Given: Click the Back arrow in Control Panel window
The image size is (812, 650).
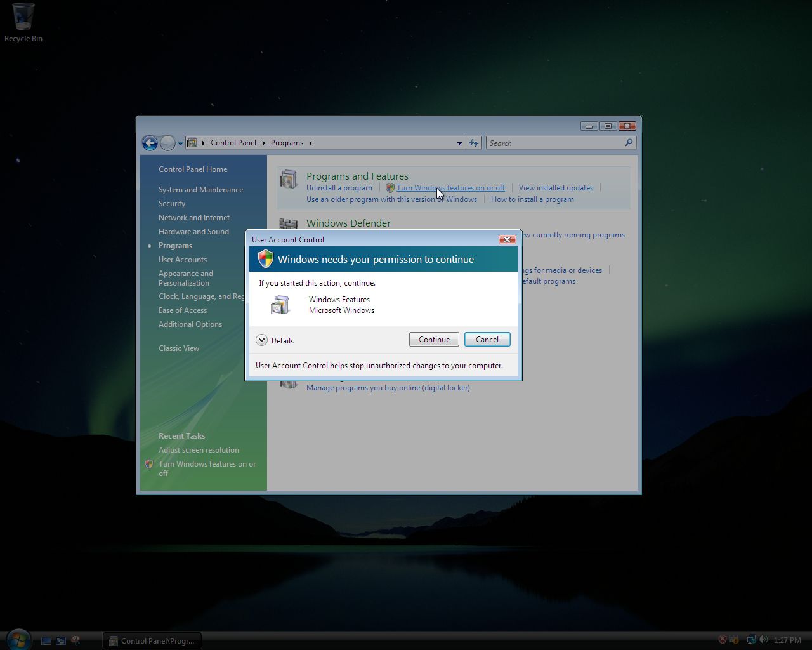Looking at the screenshot, I should coord(150,143).
